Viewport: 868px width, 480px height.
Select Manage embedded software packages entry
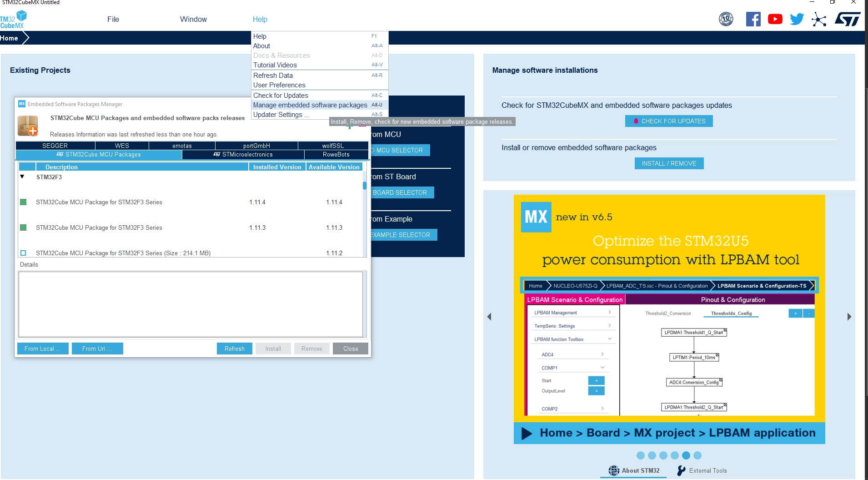(x=320, y=105)
